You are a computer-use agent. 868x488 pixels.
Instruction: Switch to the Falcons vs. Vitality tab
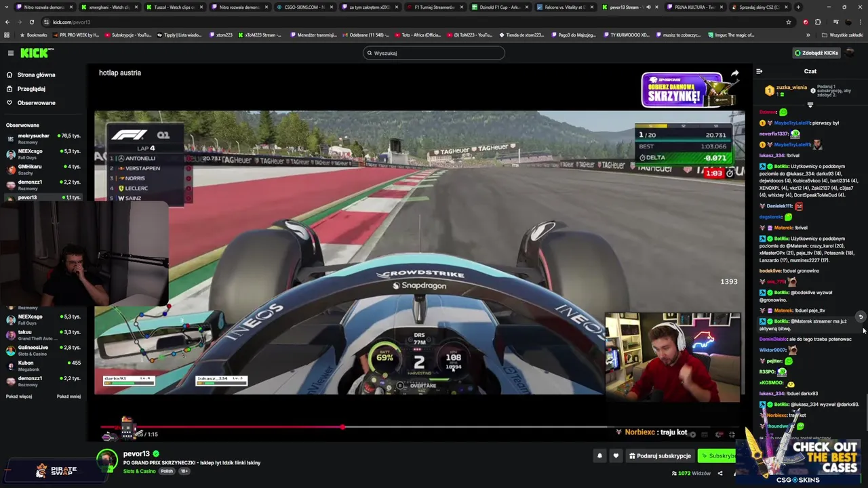click(564, 7)
